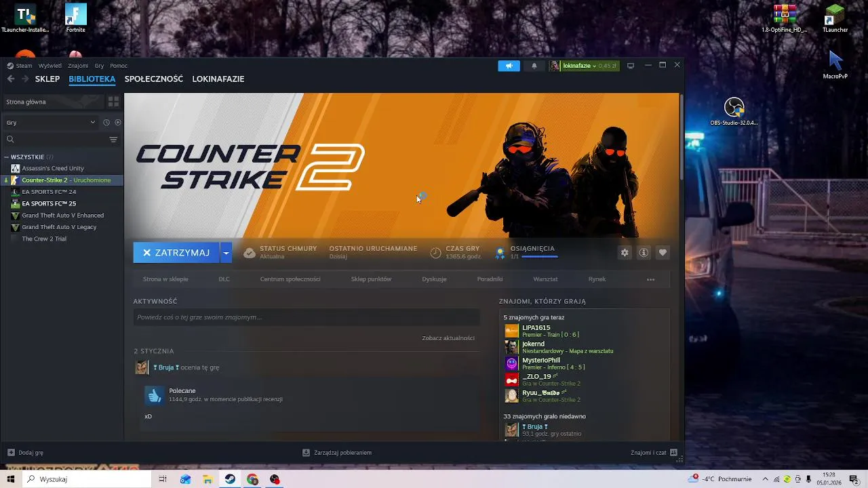Open the Pomoc menu
868x488 pixels.
(119, 66)
